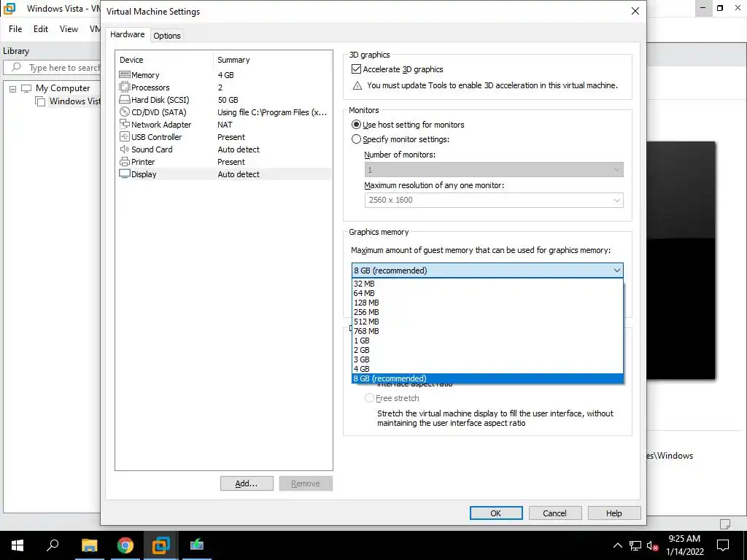Click the 3D acceleration warning triangle icon

click(357, 86)
